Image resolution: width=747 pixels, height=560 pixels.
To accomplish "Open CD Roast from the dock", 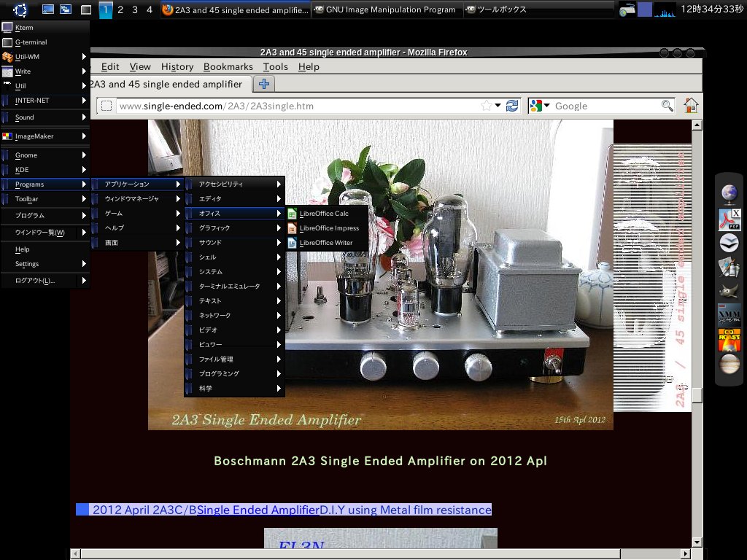I will [x=729, y=340].
